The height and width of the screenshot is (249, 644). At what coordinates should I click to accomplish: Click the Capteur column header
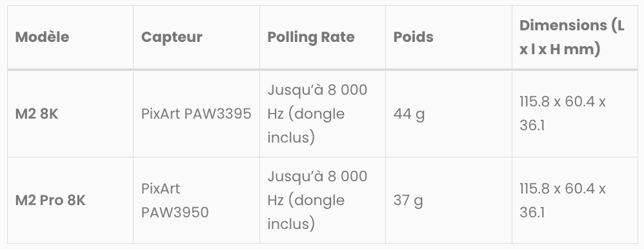tap(196, 37)
